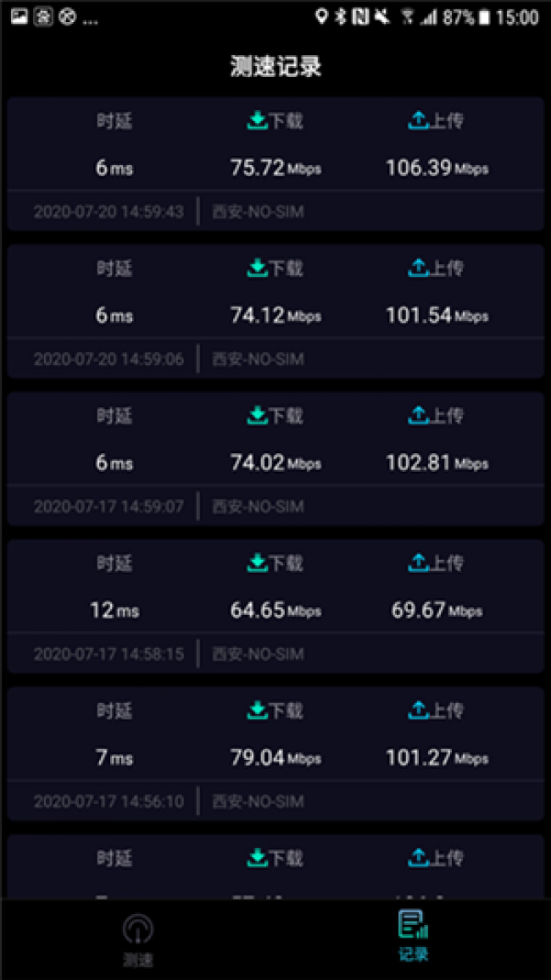The height and width of the screenshot is (980, 551).
Task: Switch to the 测速 speed test tab
Action: pyautogui.click(x=137, y=939)
